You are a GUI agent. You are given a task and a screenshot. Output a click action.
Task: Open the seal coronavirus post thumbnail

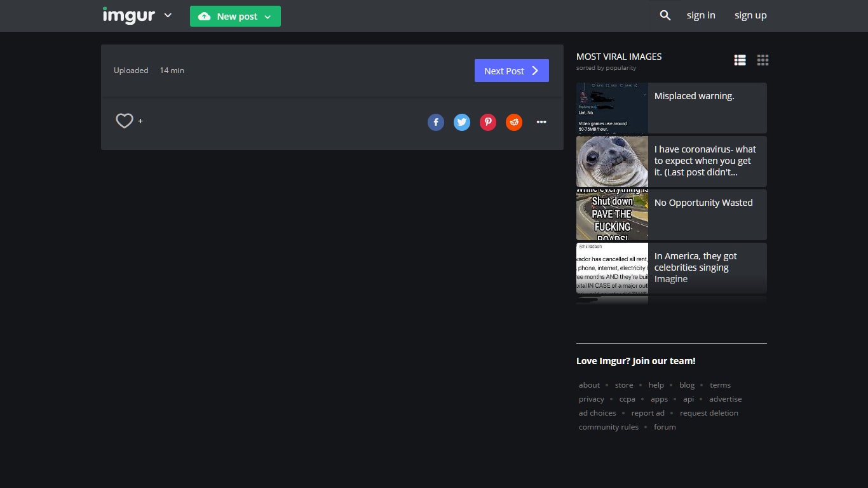[612, 161]
